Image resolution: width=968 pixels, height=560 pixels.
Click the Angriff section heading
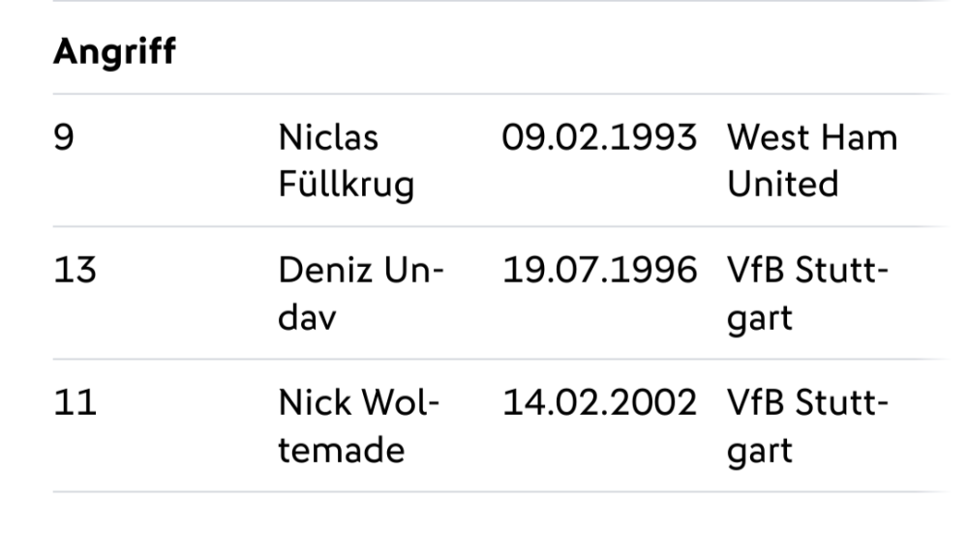pyautogui.click(x=114, y=52)
